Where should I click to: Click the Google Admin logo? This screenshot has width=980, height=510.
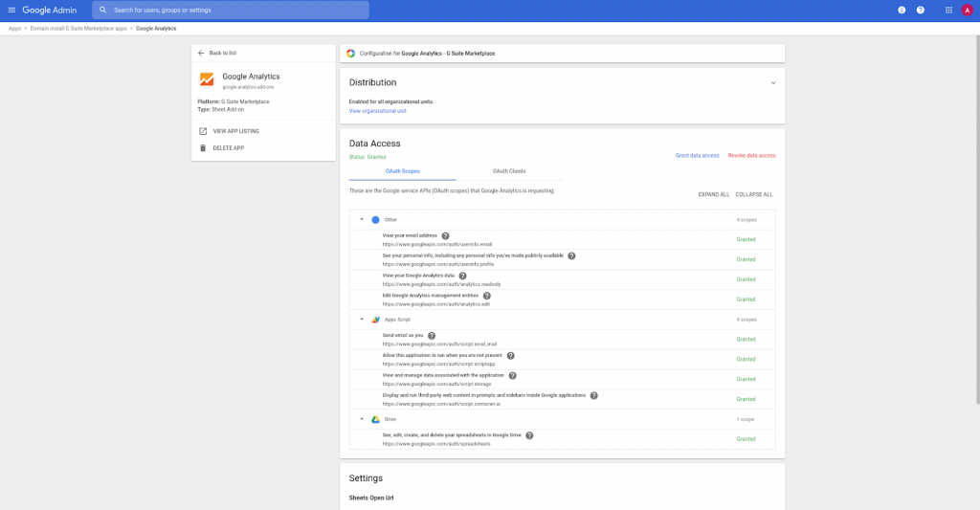[50, 10]
